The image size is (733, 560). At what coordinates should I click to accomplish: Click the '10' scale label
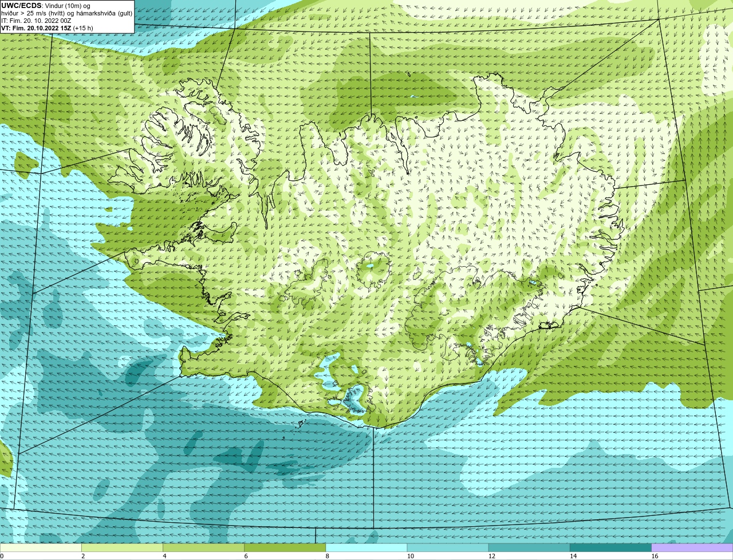[x=411, y=556]
